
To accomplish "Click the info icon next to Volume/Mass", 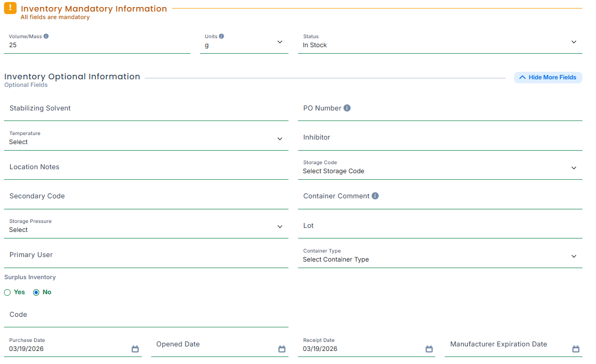I will 46,37.
